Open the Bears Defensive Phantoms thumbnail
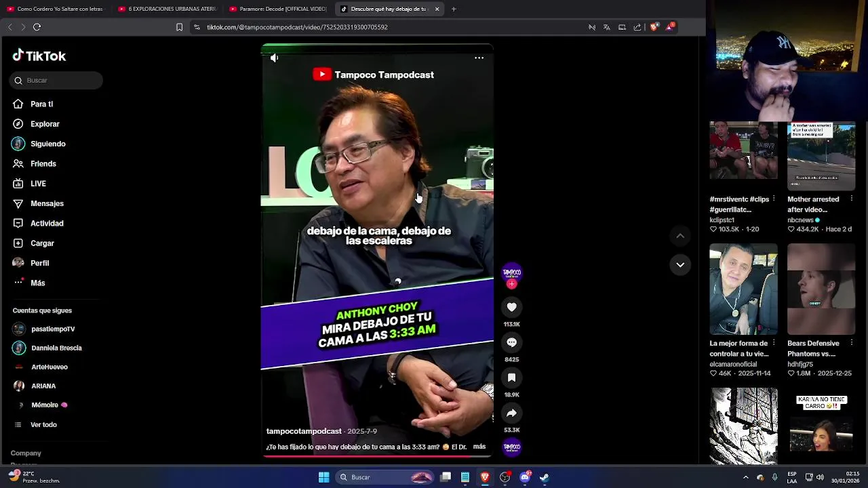 pyautogui.click(x=821, y=289)
